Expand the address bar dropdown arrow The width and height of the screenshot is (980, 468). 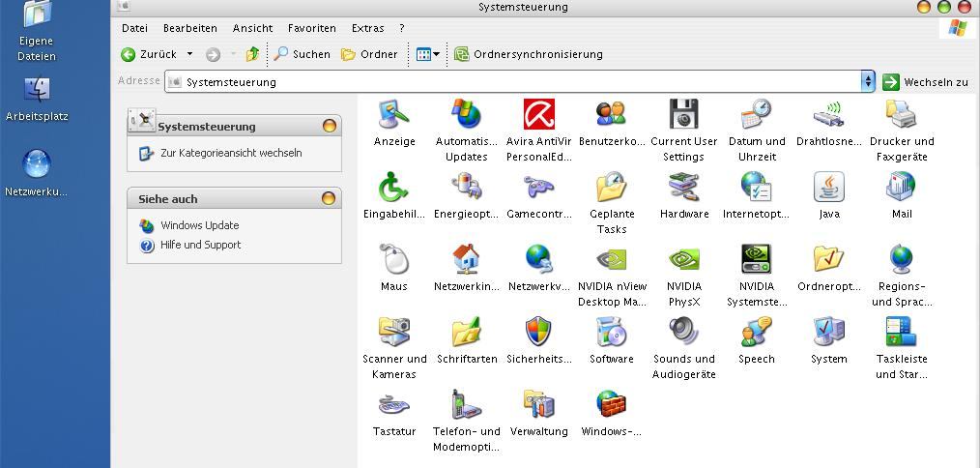(x=868, y=82)
